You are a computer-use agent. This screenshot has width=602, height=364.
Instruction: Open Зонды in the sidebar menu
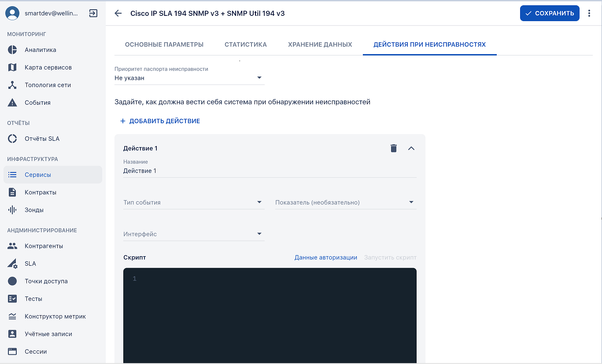click(x=53, y=210)
